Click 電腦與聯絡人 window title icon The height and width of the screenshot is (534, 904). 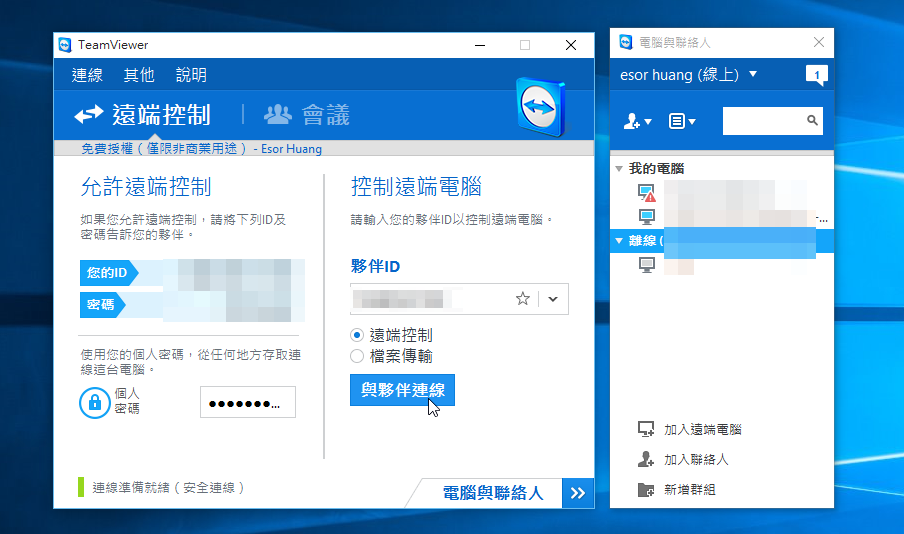[x=626, y=42]
